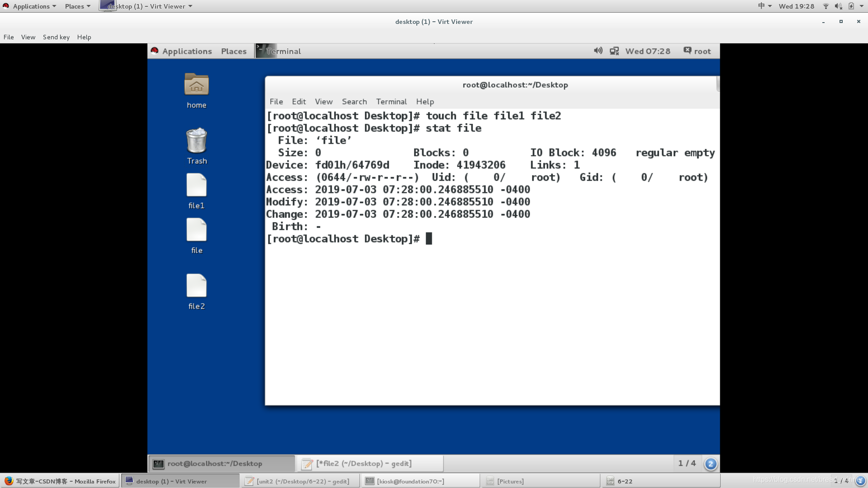Switch to kiosk@foundation70 terminal taskbar window

[420, 481]
